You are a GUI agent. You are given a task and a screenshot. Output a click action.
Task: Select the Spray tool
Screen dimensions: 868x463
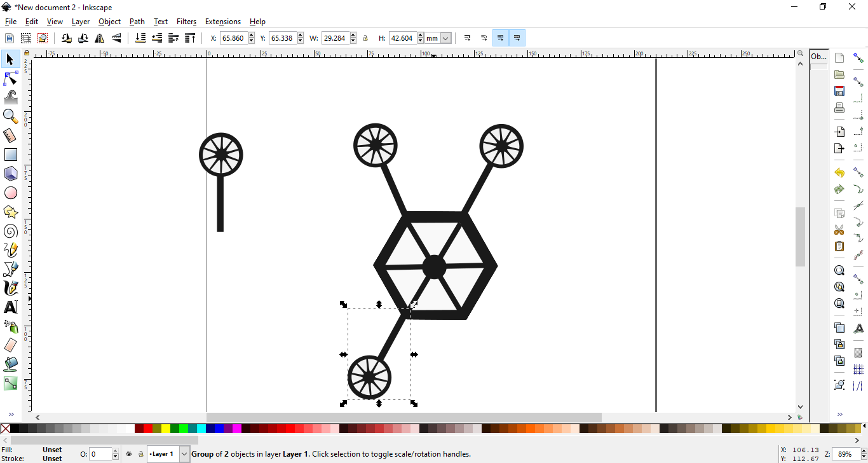(10, 326)
